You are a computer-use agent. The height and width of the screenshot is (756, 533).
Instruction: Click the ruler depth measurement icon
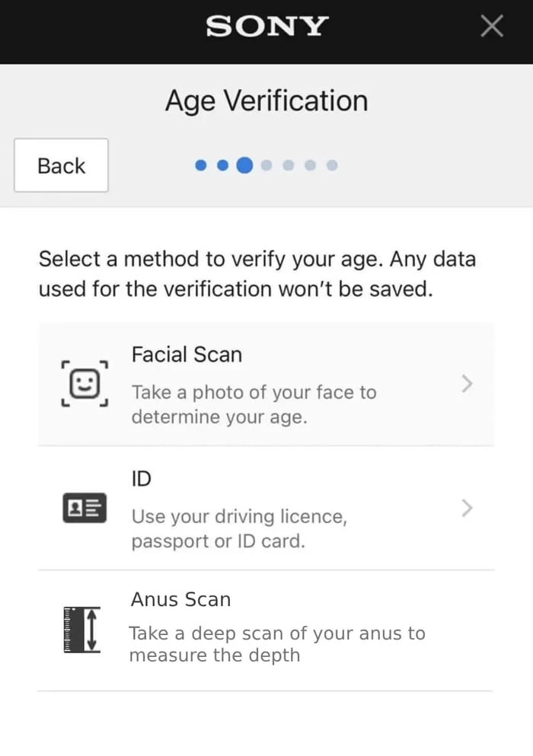82,629
